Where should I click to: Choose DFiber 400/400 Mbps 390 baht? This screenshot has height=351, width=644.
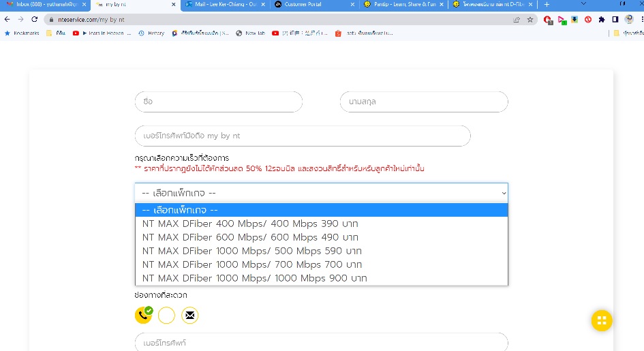click(321, 224)
